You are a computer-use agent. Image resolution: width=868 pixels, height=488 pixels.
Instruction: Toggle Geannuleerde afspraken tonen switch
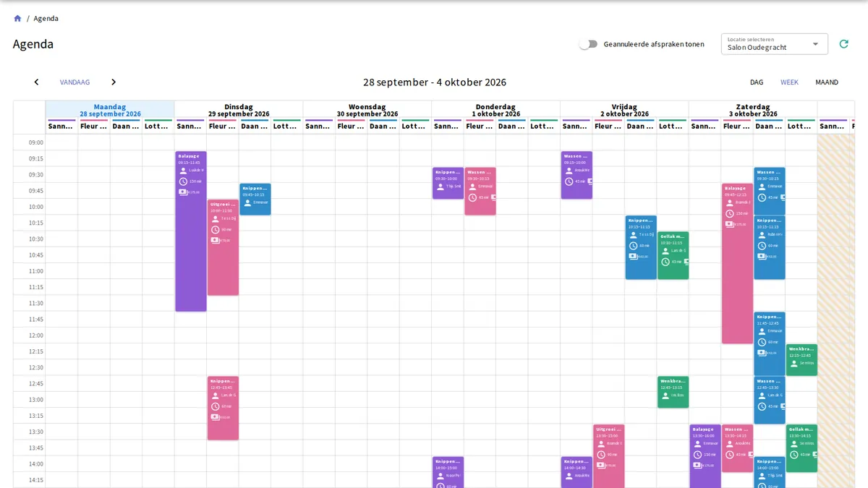click(x=589, y=44)
